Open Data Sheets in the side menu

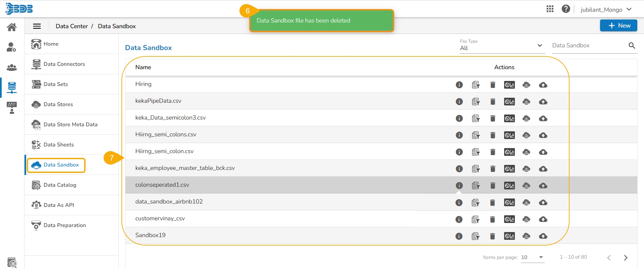tap(71, 145)
